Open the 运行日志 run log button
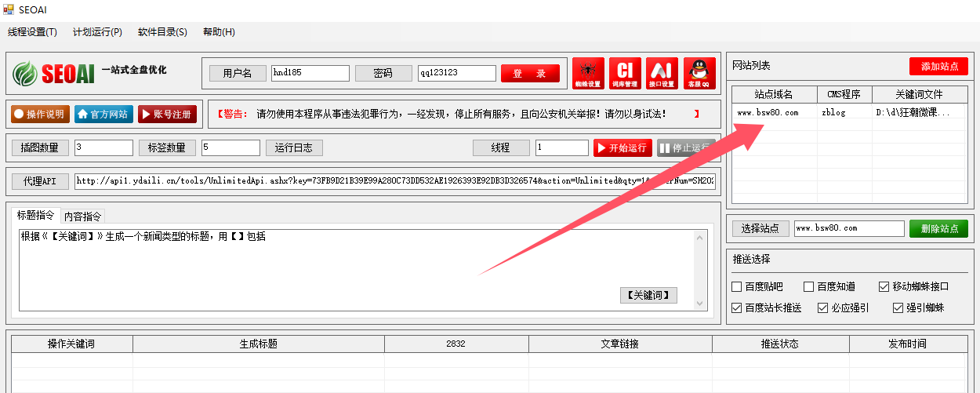The height and width of the screenshot is (393, 980). coord(295,147)
